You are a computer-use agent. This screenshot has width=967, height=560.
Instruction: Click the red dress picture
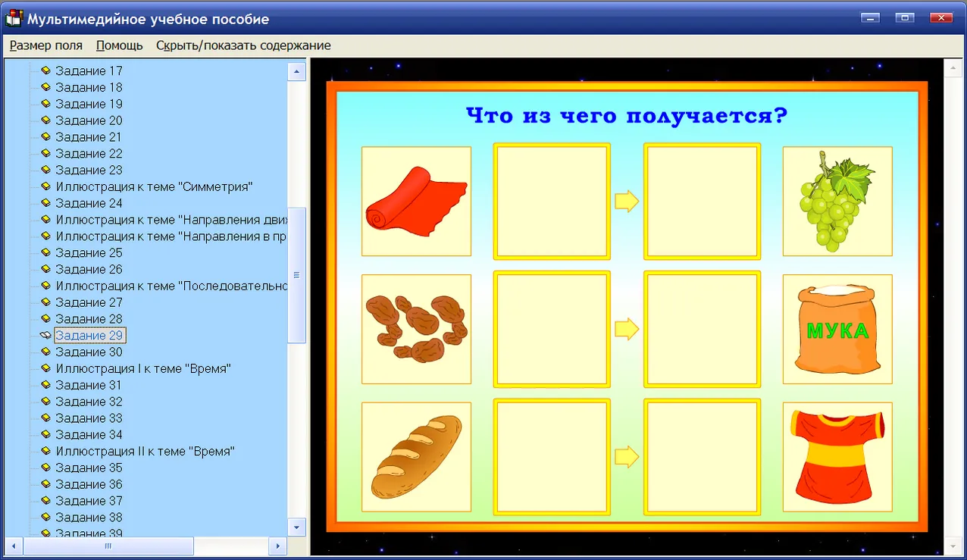[x=837, y=457]
